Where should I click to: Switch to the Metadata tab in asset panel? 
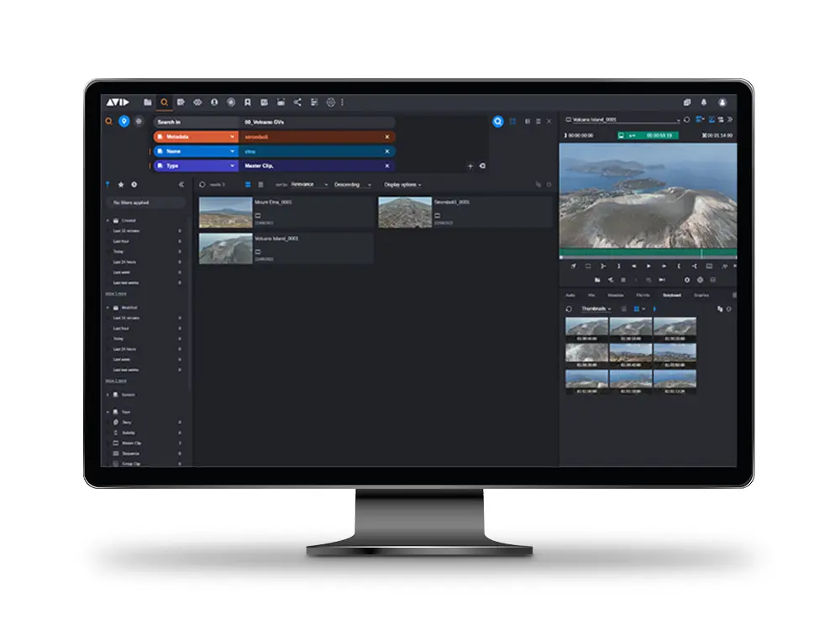[616, 295]
